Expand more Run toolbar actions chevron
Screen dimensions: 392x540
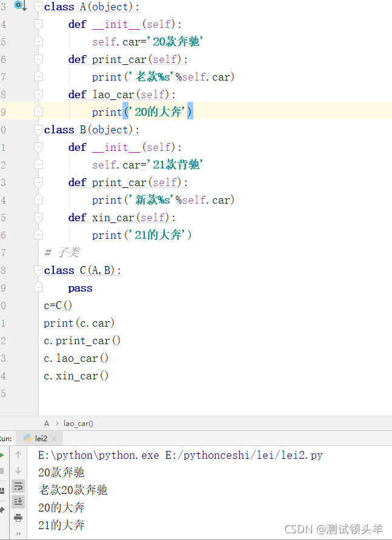pos(18,533)
